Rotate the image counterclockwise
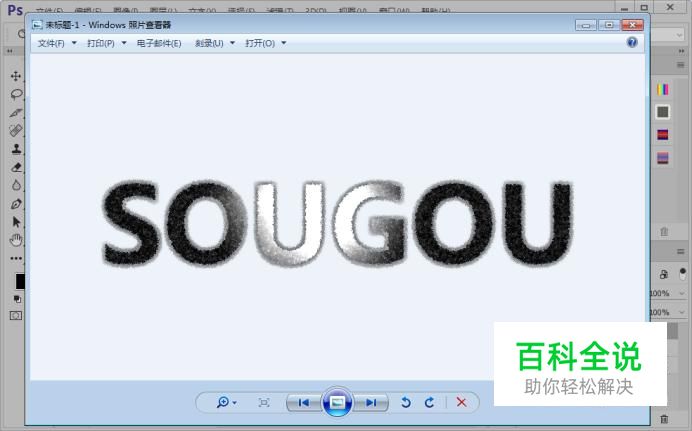Image resolution: width=692 pixels, height=431 pixels. click(x=406, y=402)
